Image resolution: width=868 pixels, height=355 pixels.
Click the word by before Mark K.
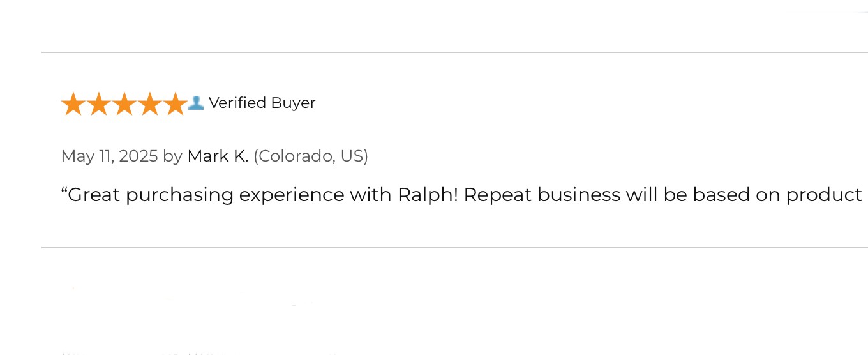[172, 157]
